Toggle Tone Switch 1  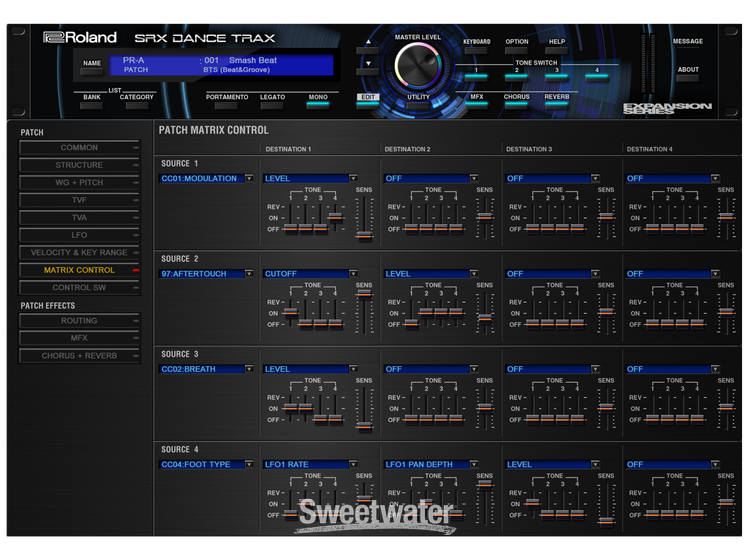click(476, 76)
